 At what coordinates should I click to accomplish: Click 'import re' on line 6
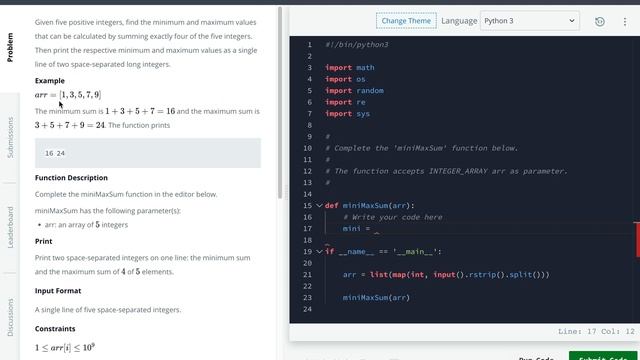pyautogui.click(x=345, y=102)
